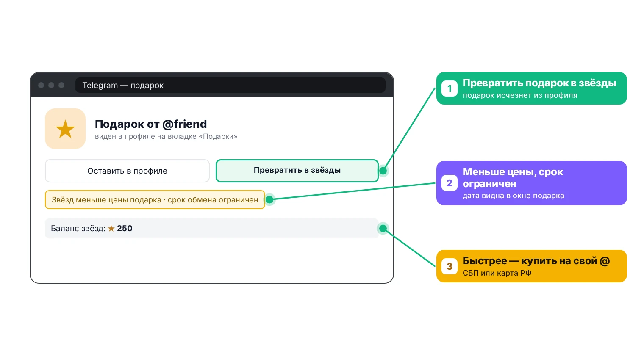The image size is (644, 362).
Task: Click the gift star icon beside Подарок от @friend
Action: 65,129
